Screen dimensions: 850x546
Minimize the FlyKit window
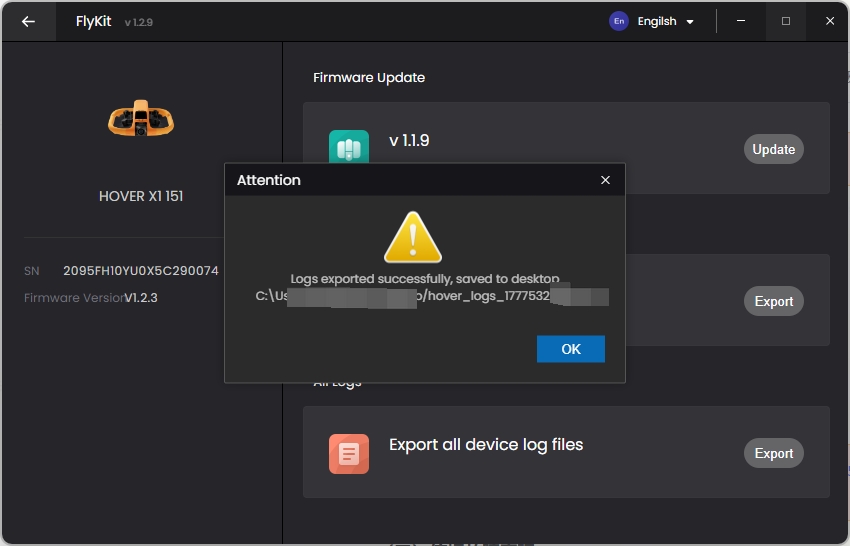(x=741, y=21)
